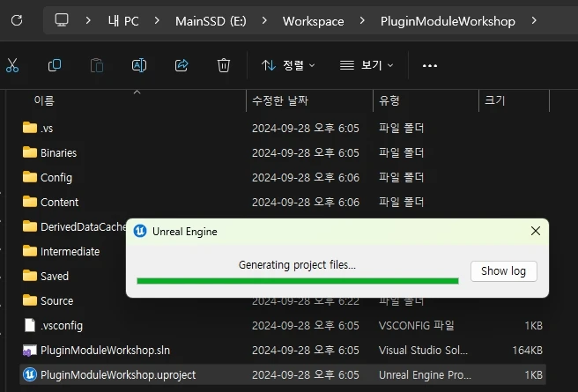Click the Binaries folder name
The height and width of the screenshot is (392, 578).
click(59, 152)
